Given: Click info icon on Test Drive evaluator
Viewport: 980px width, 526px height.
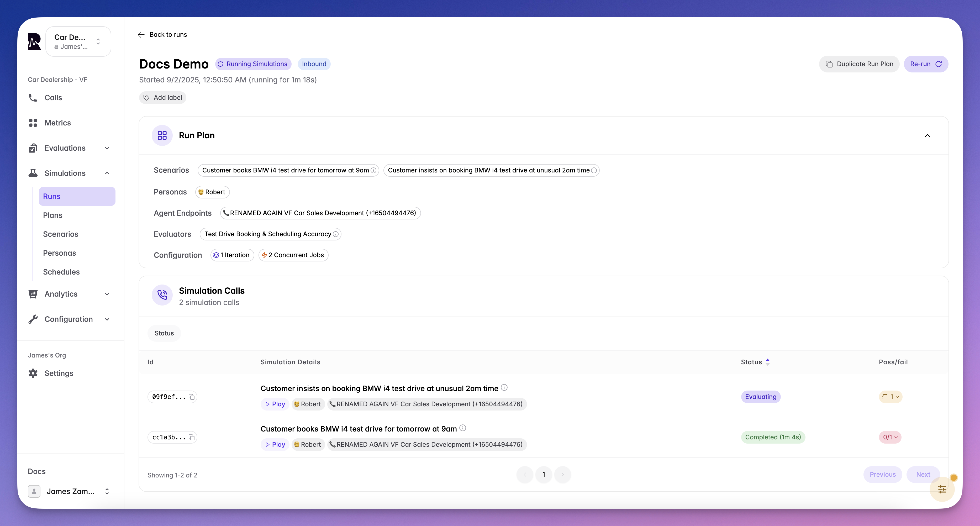Looking at the screenshot, I should tap(335, 234).
